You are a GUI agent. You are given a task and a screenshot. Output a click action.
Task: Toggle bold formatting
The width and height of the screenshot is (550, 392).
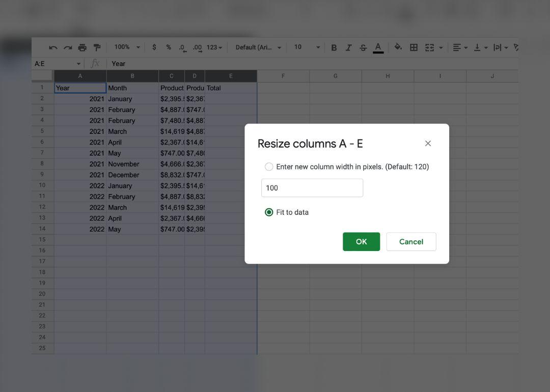pos(334,47)
